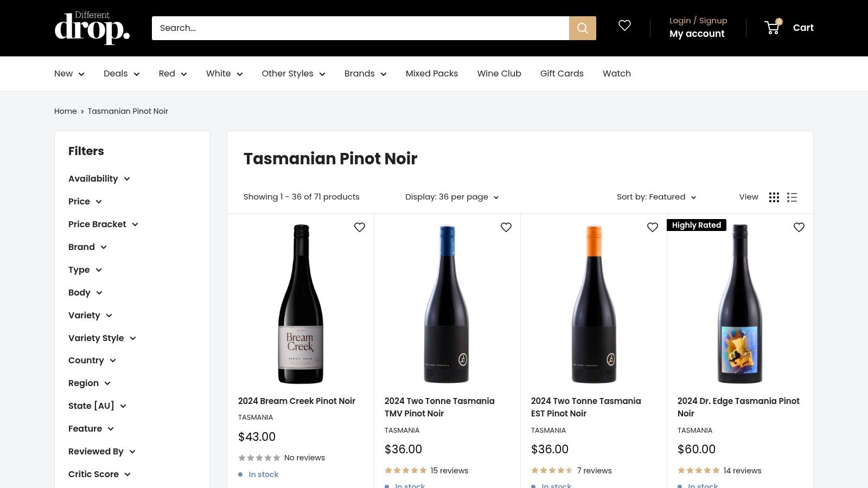Click into the Search input field
868x488 pixels.
coord(360,28)
